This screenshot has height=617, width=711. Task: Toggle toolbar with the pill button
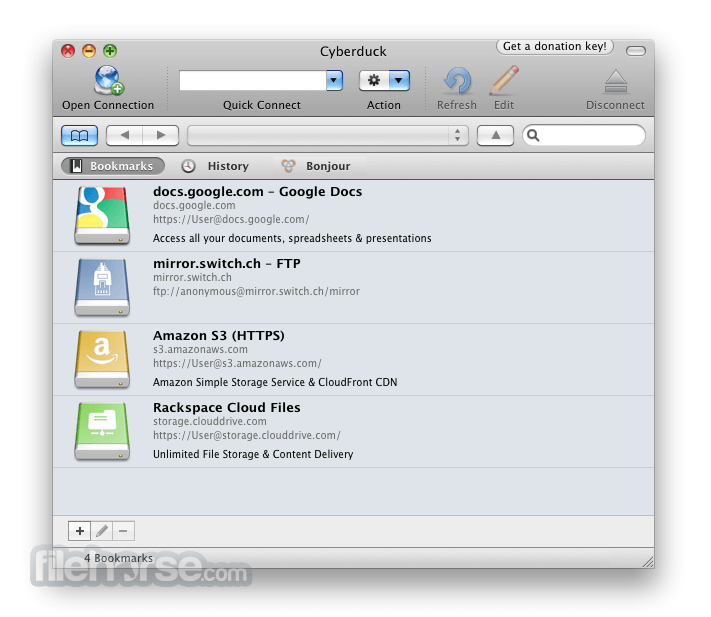(x=636, y=51)
